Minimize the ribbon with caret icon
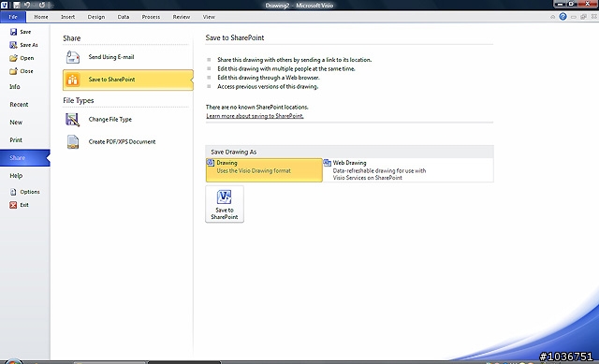599x364 pixels. [x=552, y=17]
